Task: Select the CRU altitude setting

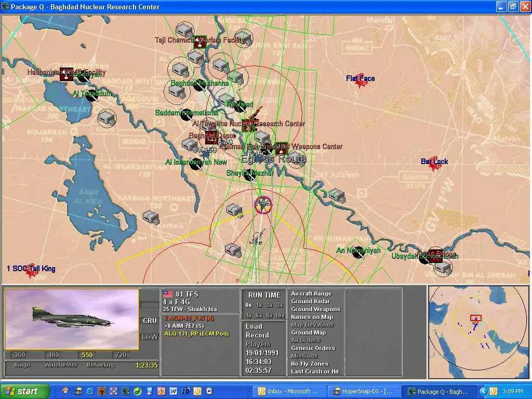Action: tap(150, 321)
